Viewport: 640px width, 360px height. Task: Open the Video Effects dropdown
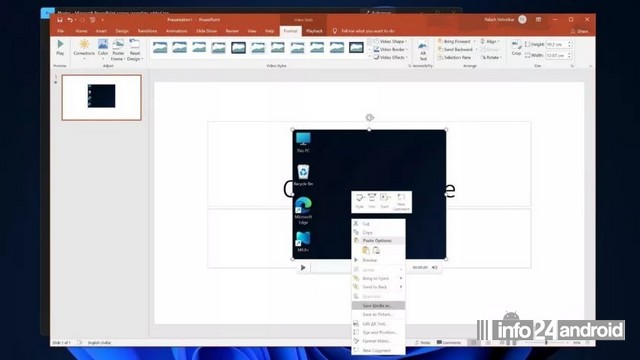[x=391, y=58]
